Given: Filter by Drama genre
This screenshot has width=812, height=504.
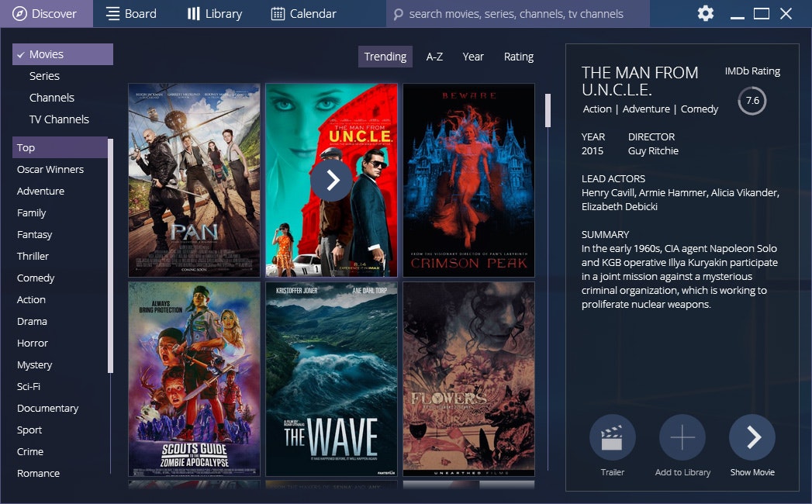Looking at the screenshot, I should pos(32,322).
